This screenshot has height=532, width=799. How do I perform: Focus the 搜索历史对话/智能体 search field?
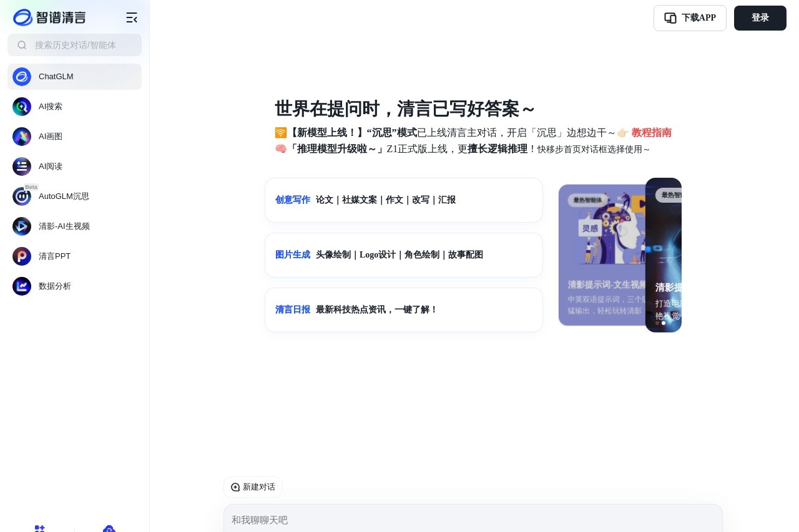point(75,45)
